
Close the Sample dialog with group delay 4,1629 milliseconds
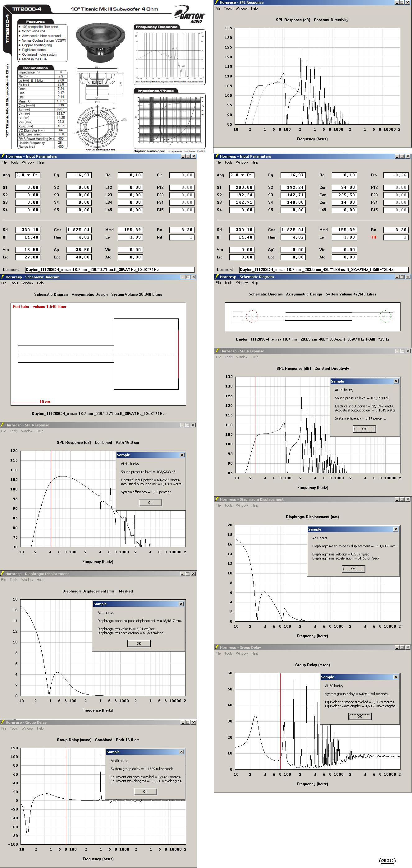[x=181, y=752]
